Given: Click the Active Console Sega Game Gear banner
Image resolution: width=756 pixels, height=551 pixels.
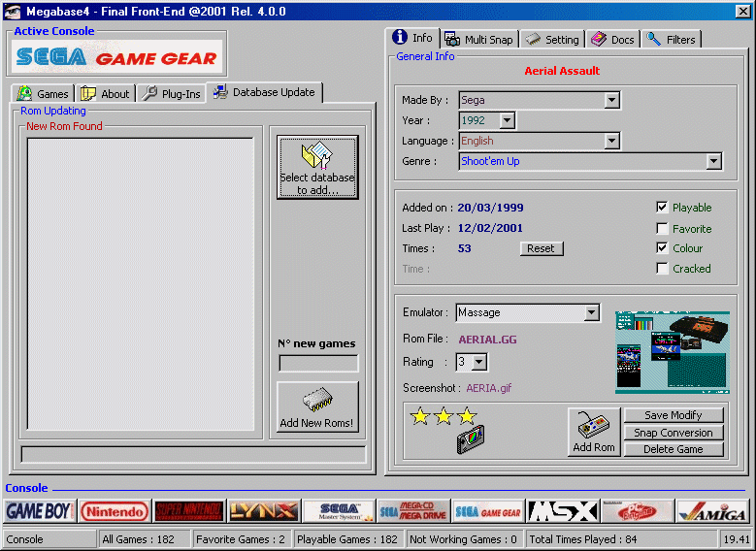Looking at the screenshot, I should [x=116, y=57].
